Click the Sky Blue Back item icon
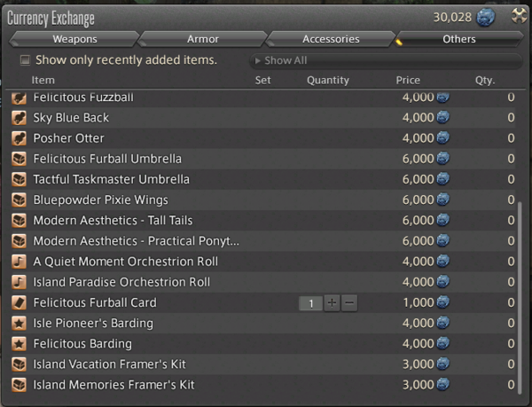This screenshot has height=407, width=532. point(19,118)
